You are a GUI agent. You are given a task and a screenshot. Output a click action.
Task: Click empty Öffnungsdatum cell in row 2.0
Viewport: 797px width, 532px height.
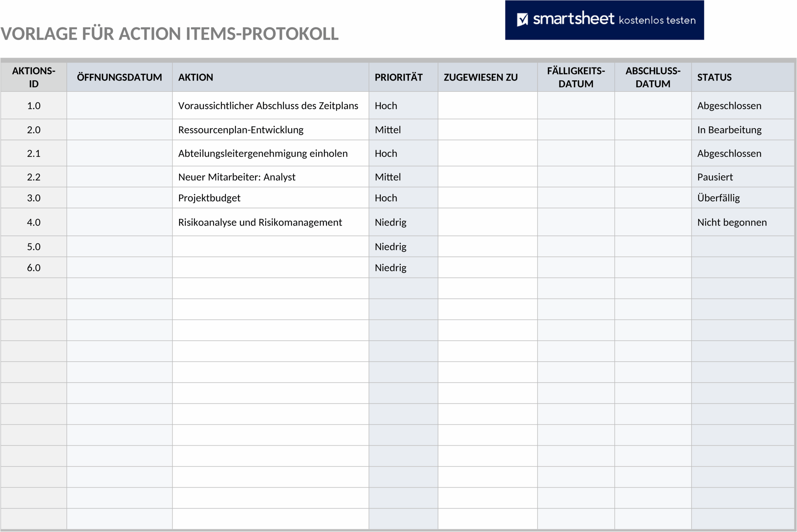click(120, 130)
